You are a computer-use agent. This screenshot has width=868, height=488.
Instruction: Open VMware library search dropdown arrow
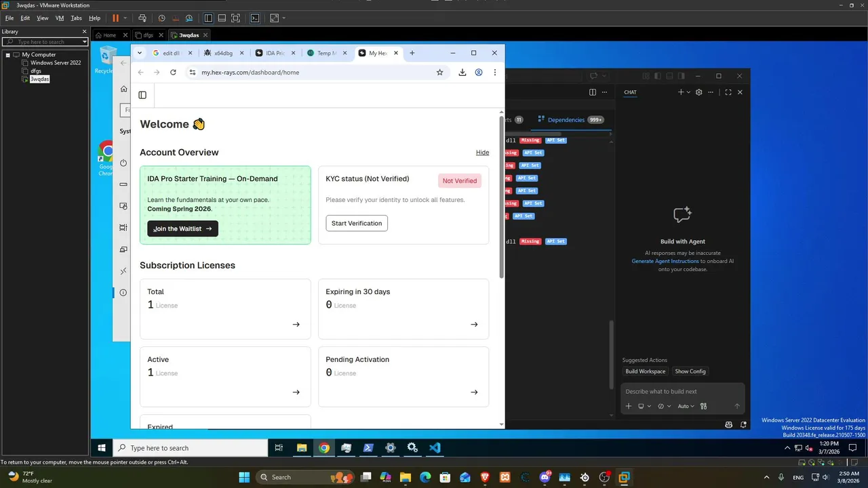[84, 42]
